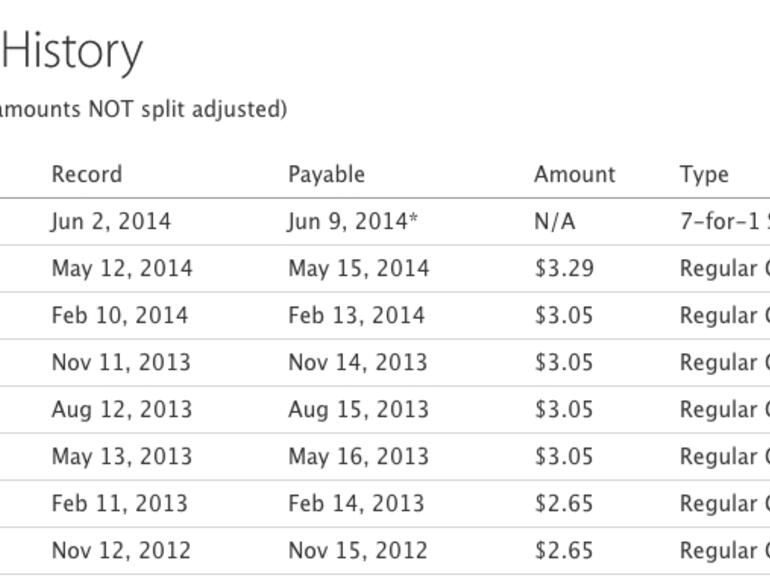The image size is (770, 578).
Task: Click the Jun 9, 2014* payable date
Action: tap(352, 221)
